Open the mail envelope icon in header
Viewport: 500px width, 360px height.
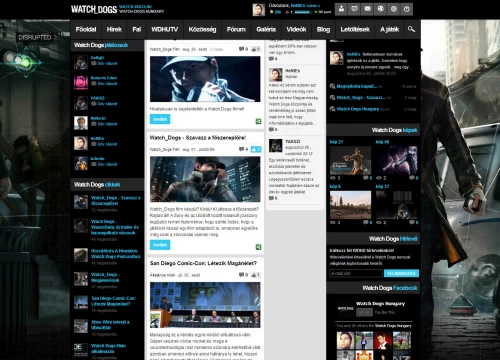367,9
